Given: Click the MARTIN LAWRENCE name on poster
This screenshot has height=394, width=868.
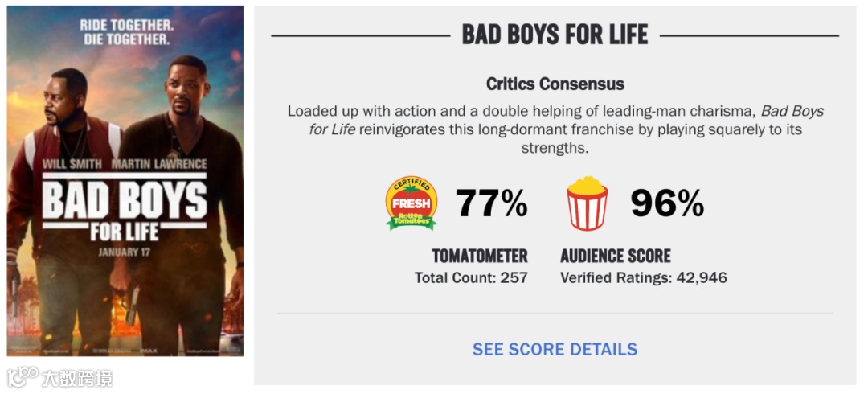Looking at the screenshot, I should [x=159, y=164].
